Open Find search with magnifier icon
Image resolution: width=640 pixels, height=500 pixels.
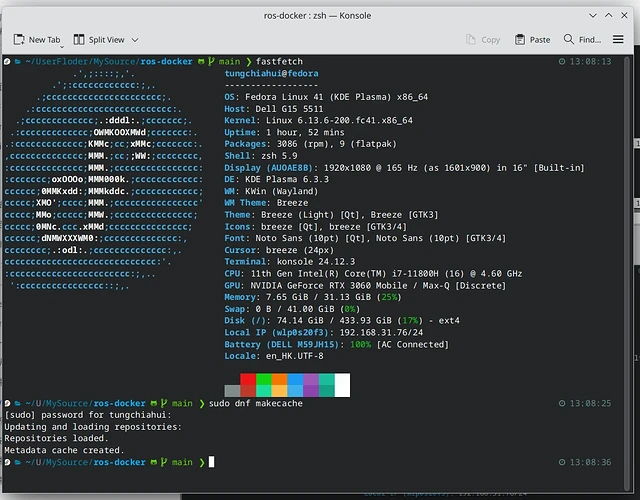pyautogui.click(x=569, y=40)
